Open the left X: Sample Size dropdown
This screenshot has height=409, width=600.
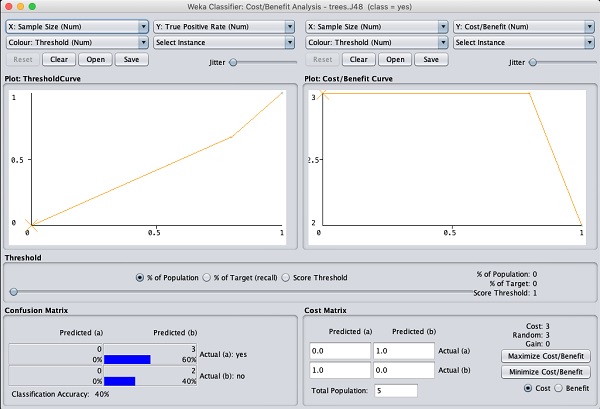77,27
